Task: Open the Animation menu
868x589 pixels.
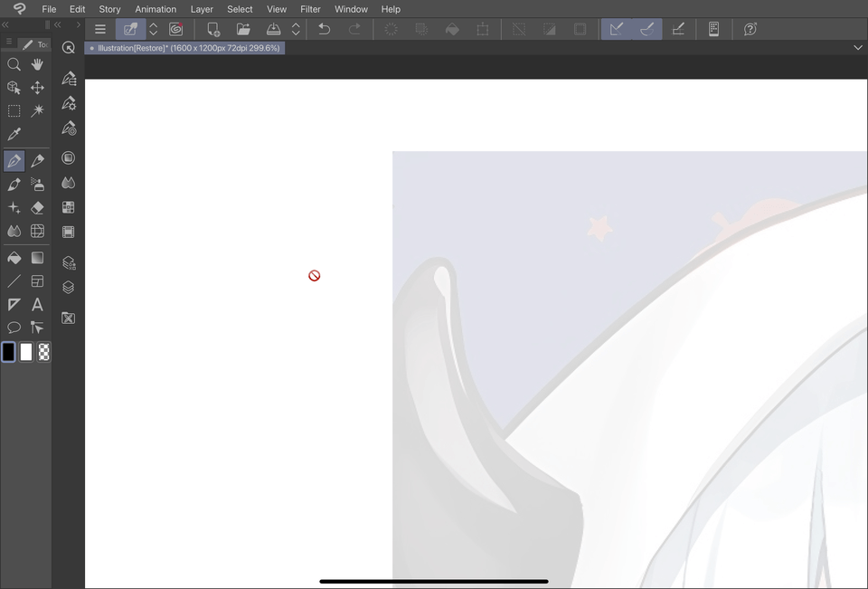Action: 156,9
